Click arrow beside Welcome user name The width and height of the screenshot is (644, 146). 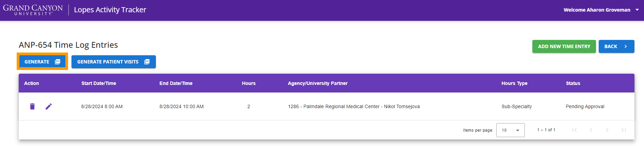click(x=637, y=10)
